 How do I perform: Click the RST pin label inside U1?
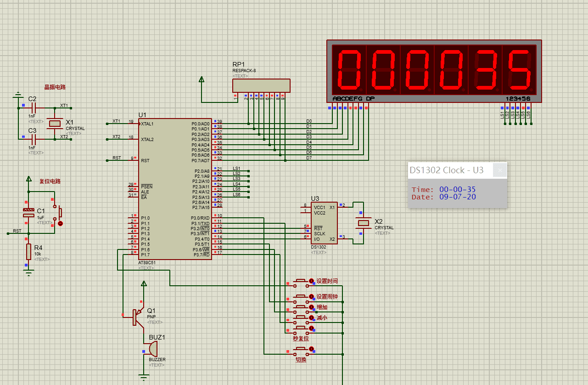click(145, 161)
